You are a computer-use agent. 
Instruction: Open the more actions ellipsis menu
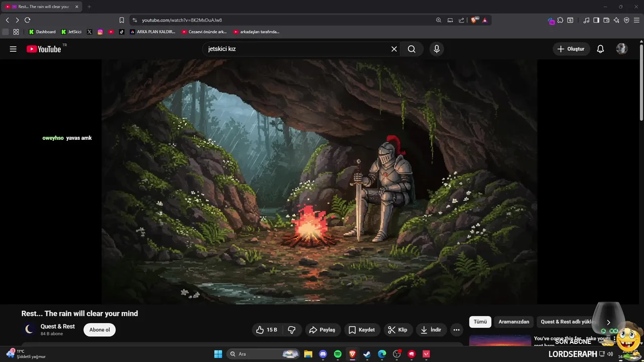456,330
